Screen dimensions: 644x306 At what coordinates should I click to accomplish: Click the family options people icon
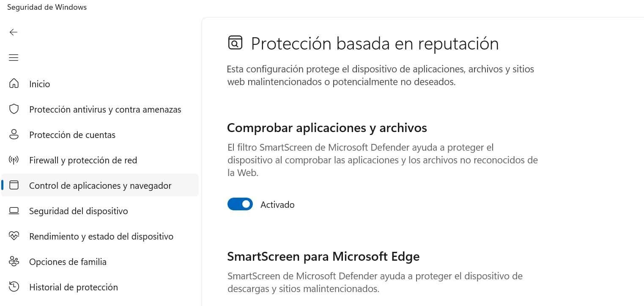(x=14, y=262)
